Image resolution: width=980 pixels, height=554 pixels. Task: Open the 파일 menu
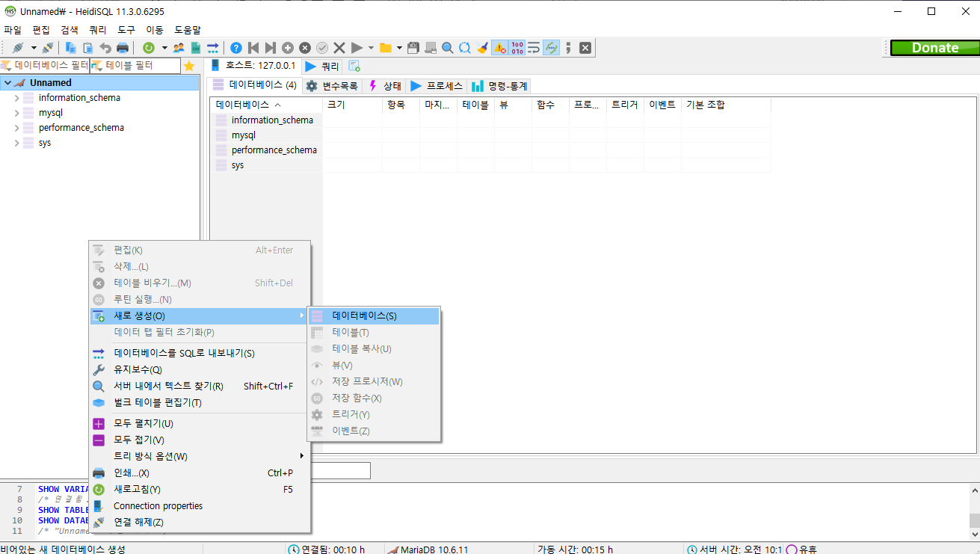(13, 30)
